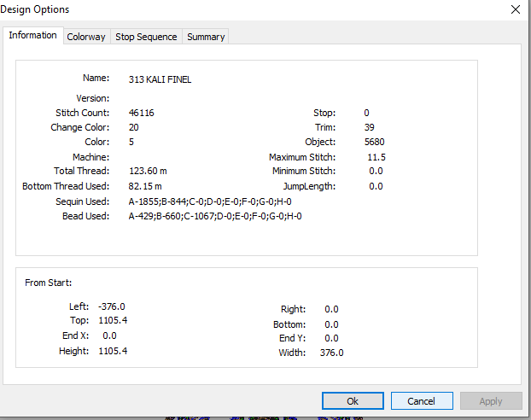Click the total thread value 123.60 m
Image resolution: width=531 pixels, height=420 pixels.
148,171
